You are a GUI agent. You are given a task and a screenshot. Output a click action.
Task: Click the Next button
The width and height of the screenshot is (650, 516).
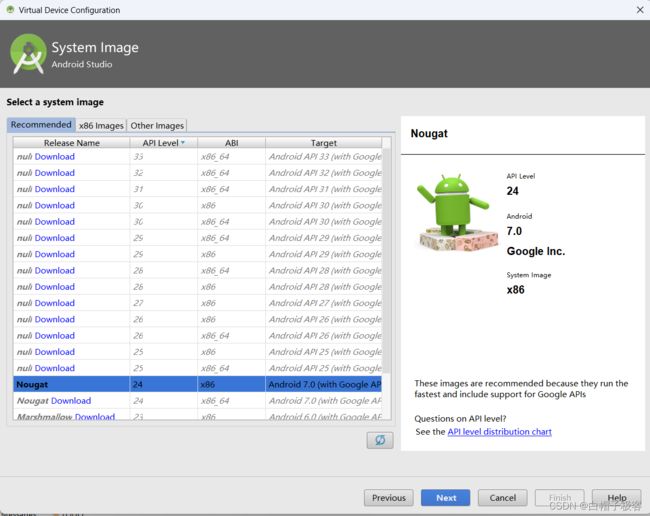pos(446,498)
